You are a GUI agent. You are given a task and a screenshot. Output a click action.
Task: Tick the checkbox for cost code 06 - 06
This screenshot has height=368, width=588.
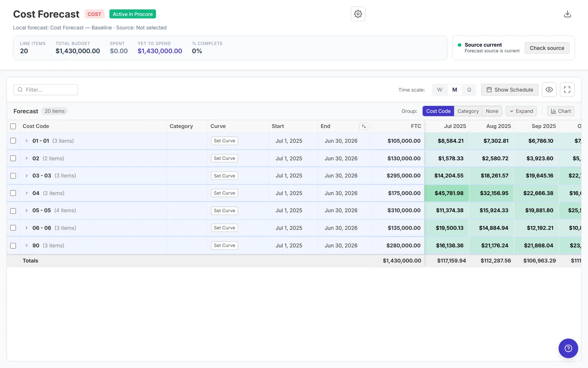click(x=13, y=228)
